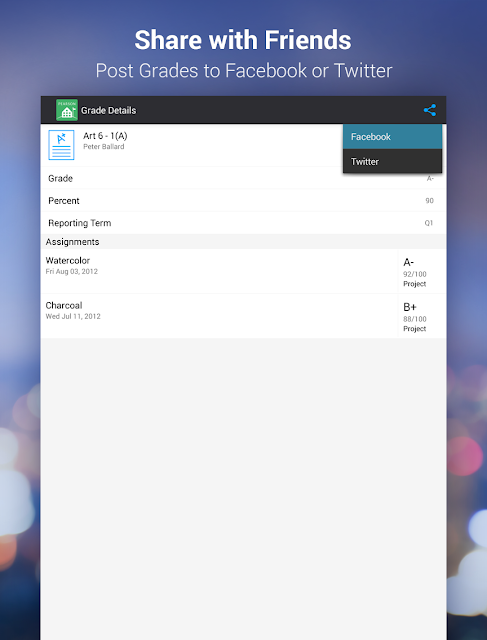
Task: Select the Percent row
Action: tap(243, 200)
